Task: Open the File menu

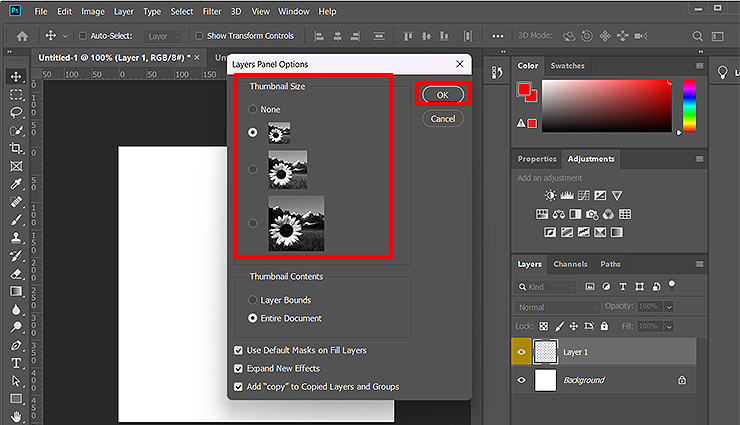Action: 41,11
